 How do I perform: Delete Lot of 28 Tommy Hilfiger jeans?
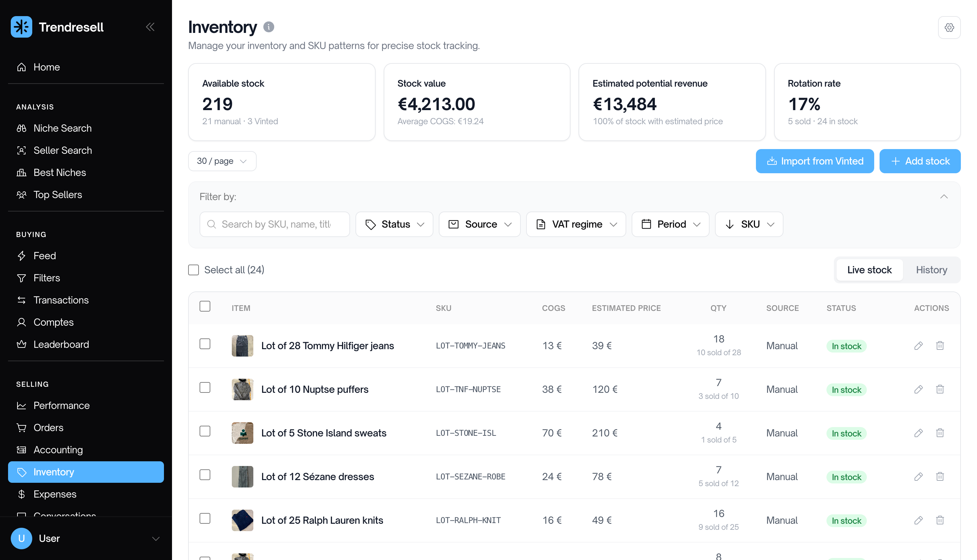(940, 346)
